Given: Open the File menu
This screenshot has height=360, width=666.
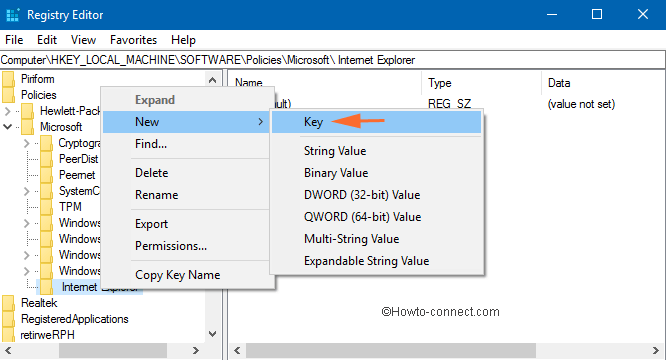Looking at the screenshot, I should (14, 40).
